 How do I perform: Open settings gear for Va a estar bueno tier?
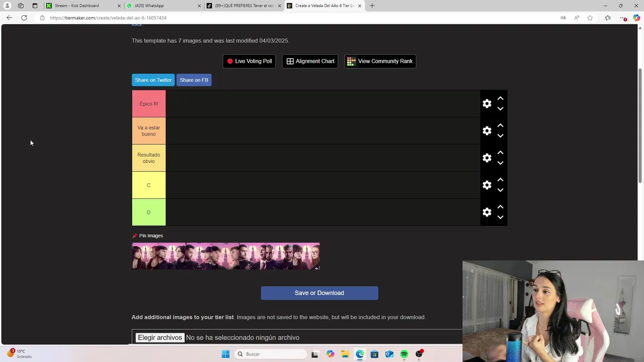click(x=487, y=131)
